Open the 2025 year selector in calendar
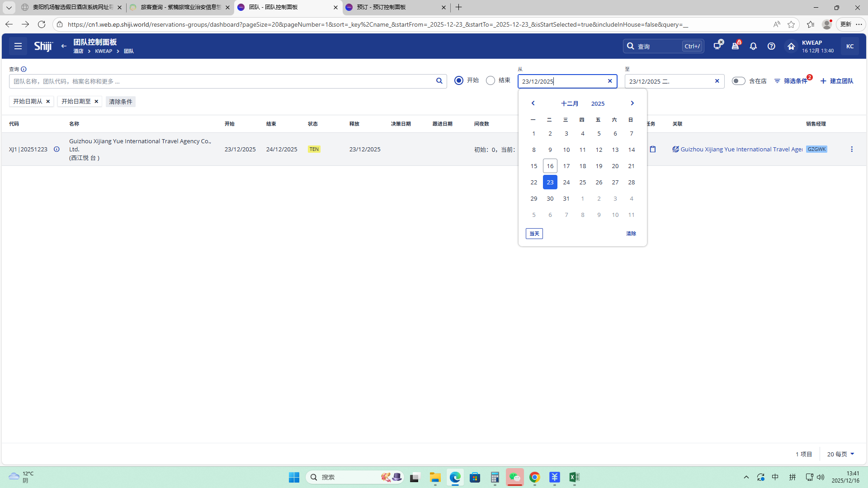The height and width of the screenshot is (488, 868). pos(598,103)
